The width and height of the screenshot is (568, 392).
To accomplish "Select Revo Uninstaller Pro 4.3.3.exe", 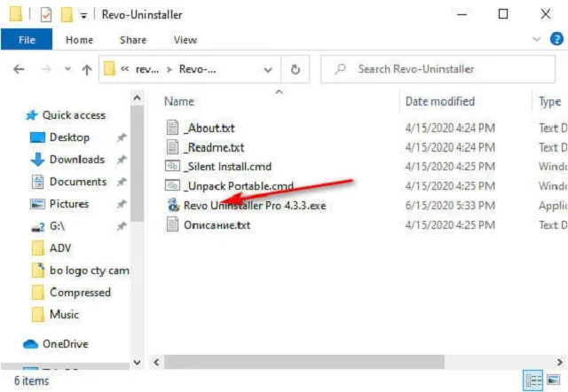I will (255, 205).
